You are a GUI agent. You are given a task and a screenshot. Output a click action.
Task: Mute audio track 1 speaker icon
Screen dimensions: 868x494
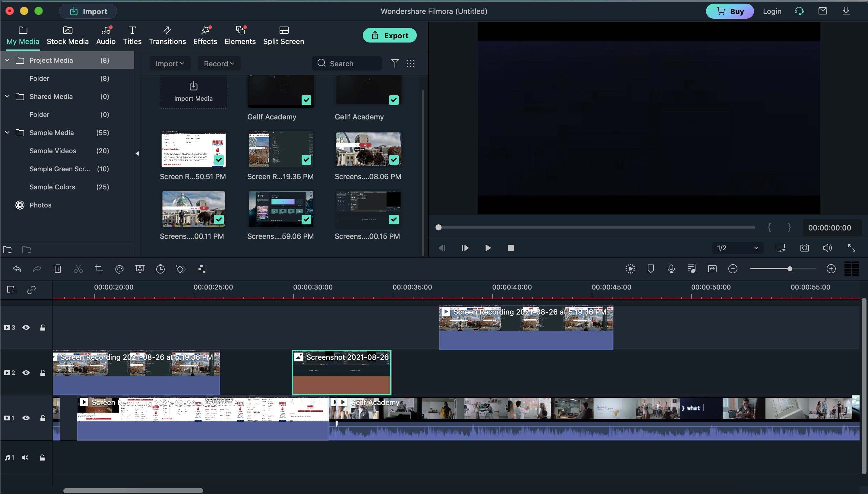pyautogui.click(x=25, y=458)
